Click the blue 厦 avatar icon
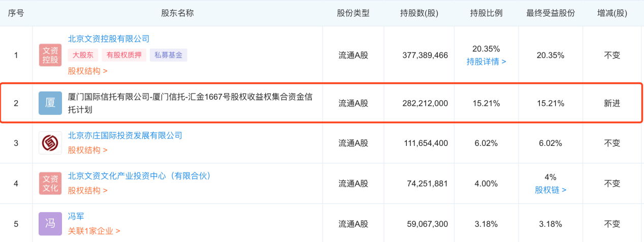644x242 pixels. point(50,103)
